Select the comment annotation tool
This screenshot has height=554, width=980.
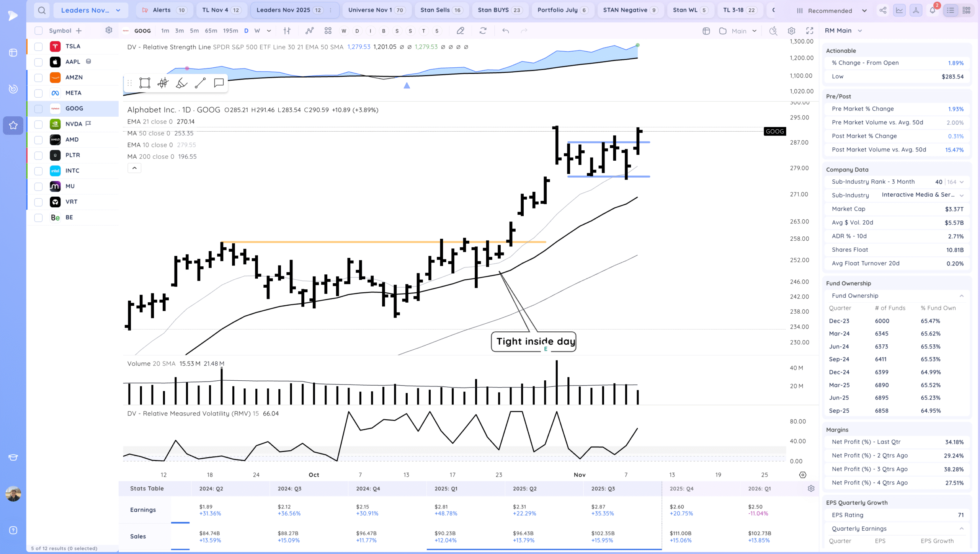click(219, 83)
